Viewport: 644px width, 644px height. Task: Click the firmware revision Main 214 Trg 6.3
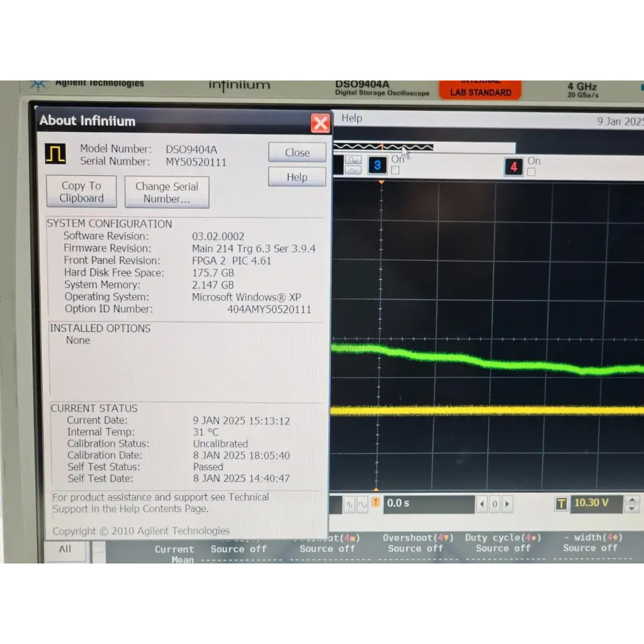tap(253, 249)
